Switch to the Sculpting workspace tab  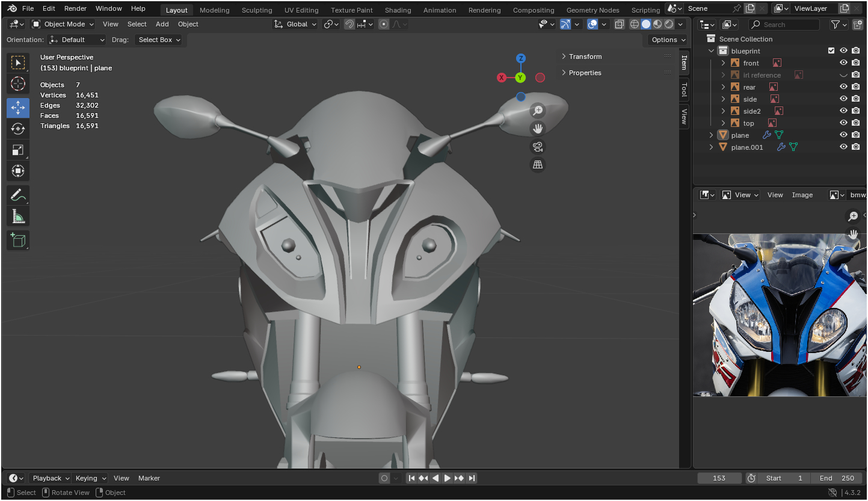tap(257, 10)
